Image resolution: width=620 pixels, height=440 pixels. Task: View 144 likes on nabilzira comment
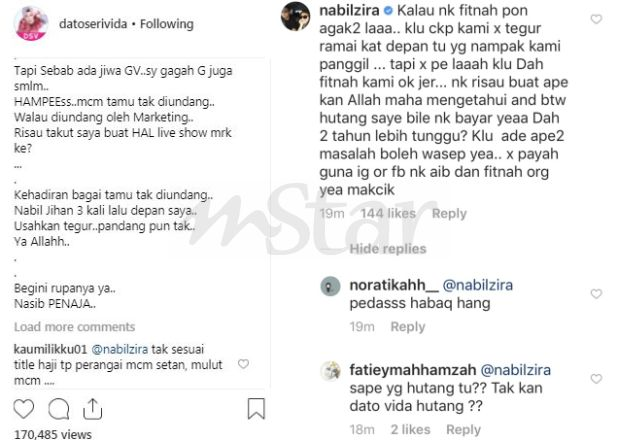(388, 213)
